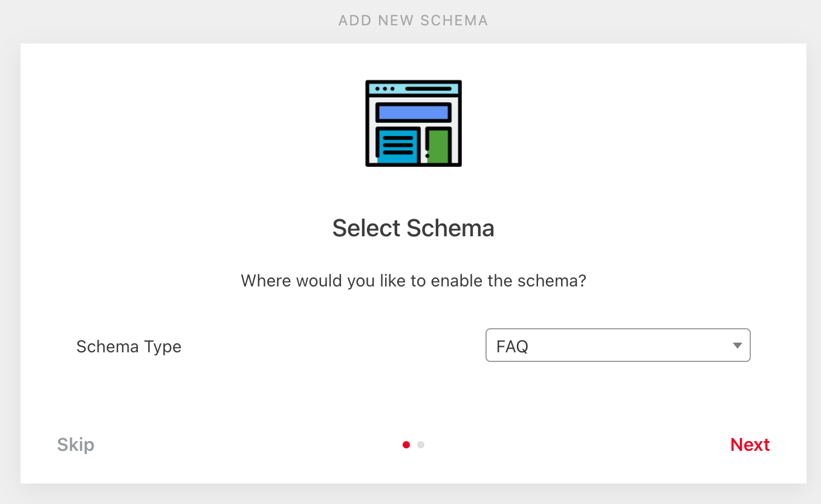Select the first red step indicator dot
This screenshot has height=504, width=821.
point(406,445)
